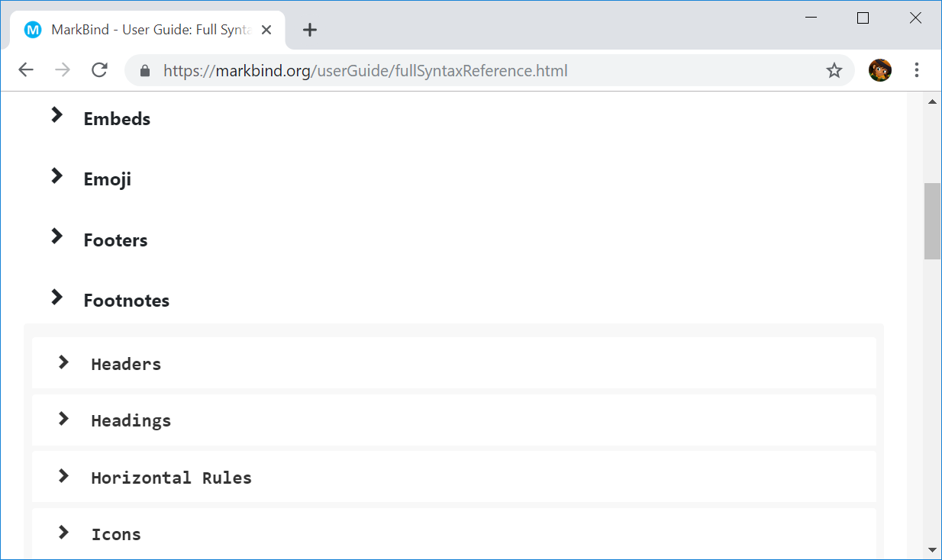
Task: Minimize the browser window
Action: [x=811, y=18]
